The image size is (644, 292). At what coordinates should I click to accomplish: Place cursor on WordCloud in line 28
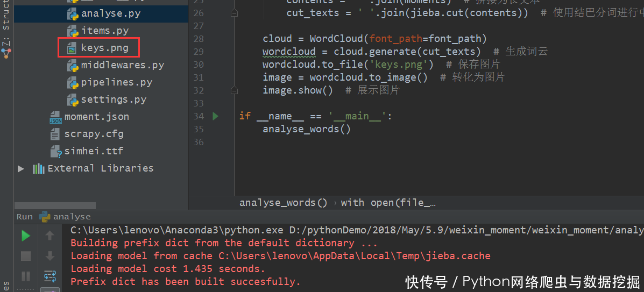(336, 39)
